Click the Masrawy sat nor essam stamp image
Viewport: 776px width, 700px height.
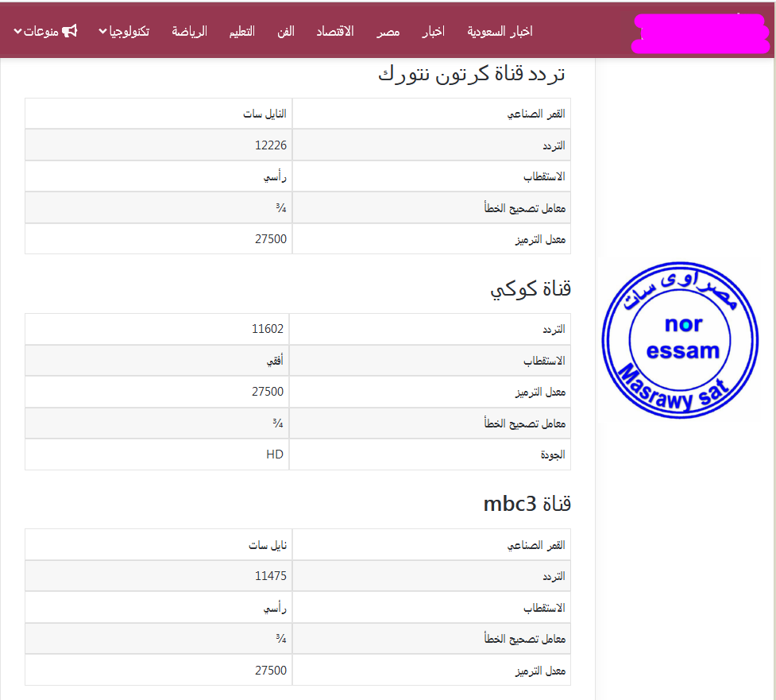click(x=680, y=340)
